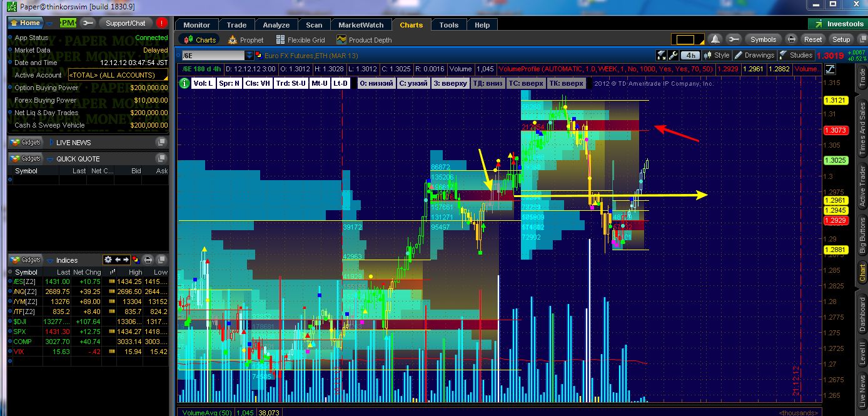This screenshot has height=416, width=868.
Task: Collapse the Indices watchlist arrow
Action: coord(51,260)
